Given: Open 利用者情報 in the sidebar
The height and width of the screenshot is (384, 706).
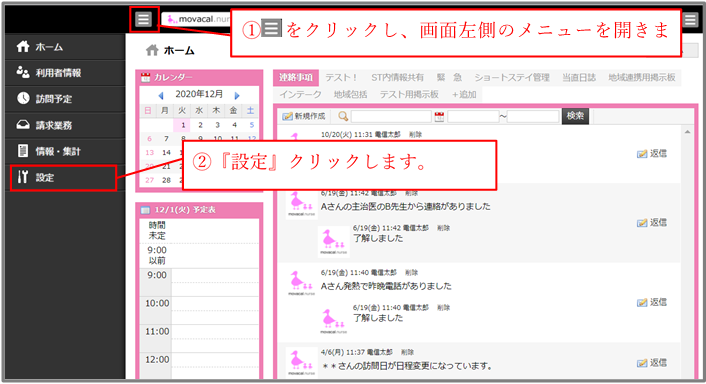Looking at the screenshot, I should click(x=65, y=73).
